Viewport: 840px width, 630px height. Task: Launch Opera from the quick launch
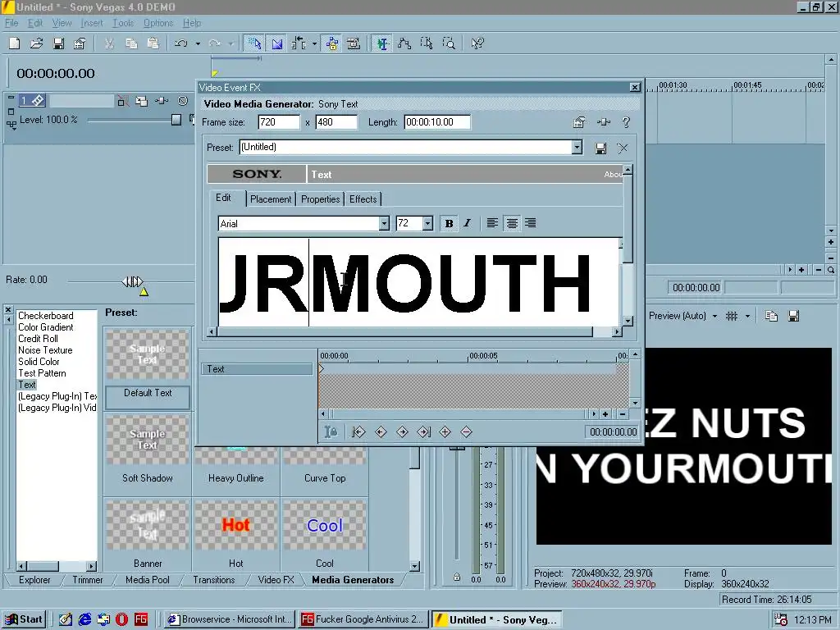[x=121, y=620]
